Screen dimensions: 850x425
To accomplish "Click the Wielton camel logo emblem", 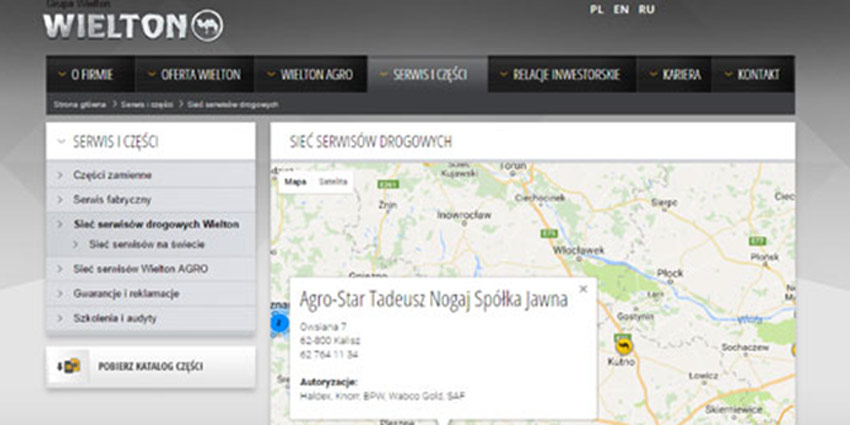I will (x=207, y=25).
